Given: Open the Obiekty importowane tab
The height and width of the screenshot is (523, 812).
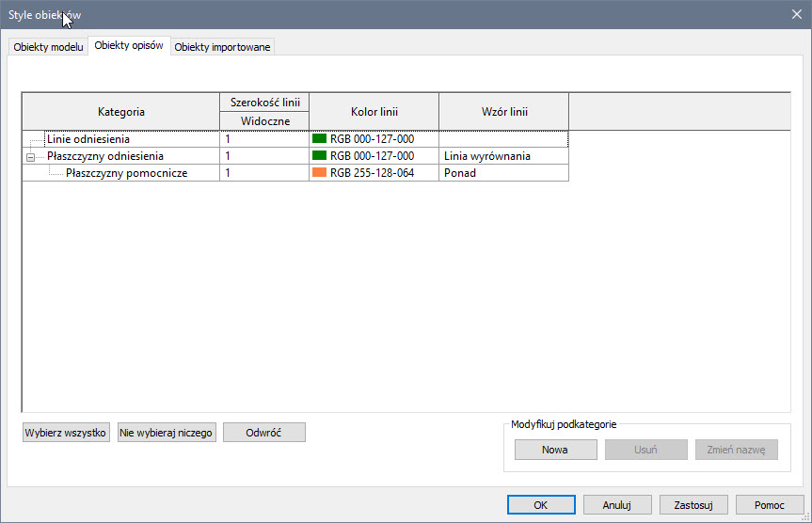Looking at the screenshot, I should 223,47.
